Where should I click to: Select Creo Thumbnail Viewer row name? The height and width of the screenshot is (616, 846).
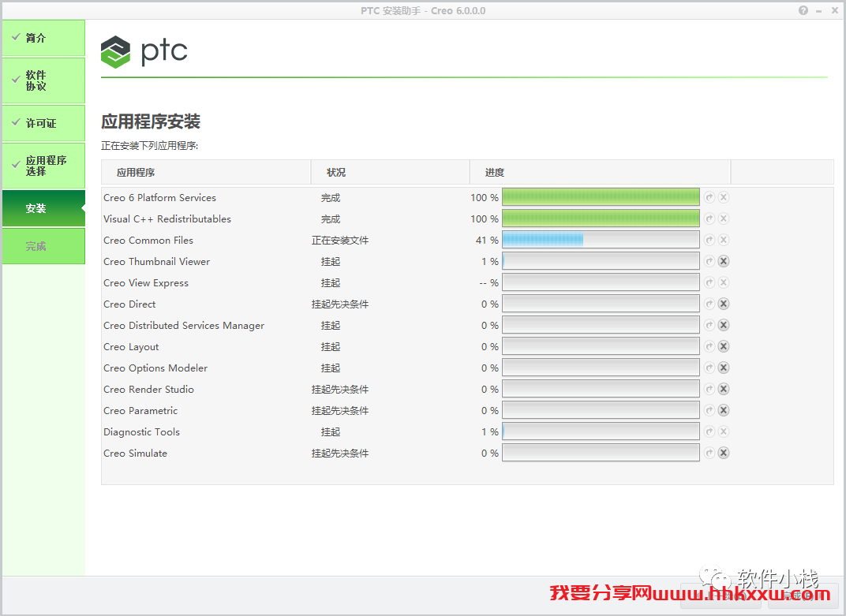click(156, 262)
